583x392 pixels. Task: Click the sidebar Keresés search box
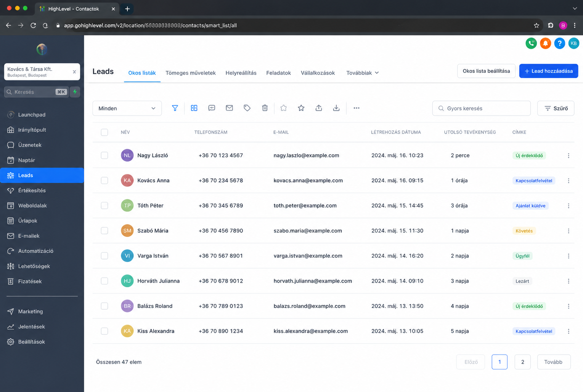37,92
